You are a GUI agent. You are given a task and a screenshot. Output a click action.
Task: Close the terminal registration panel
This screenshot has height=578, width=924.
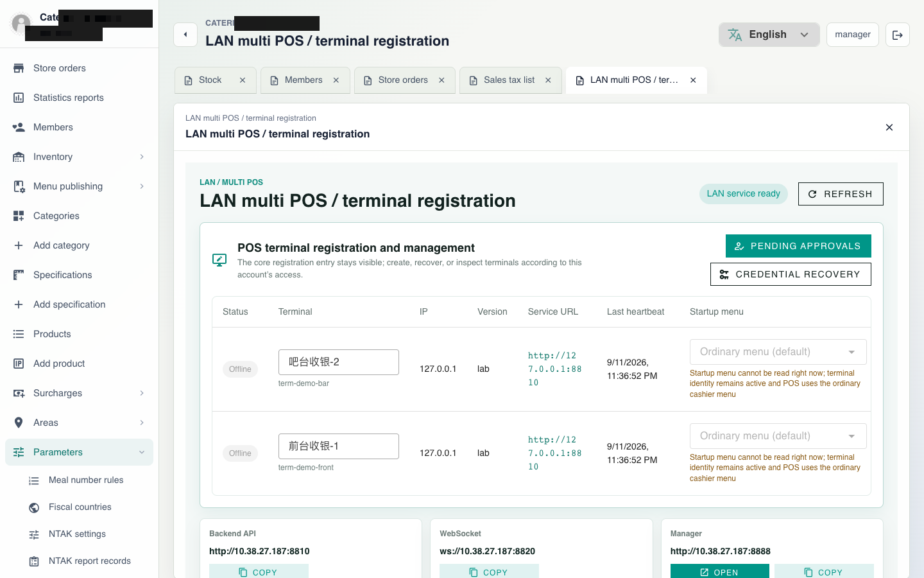click(x=889, y=127)
